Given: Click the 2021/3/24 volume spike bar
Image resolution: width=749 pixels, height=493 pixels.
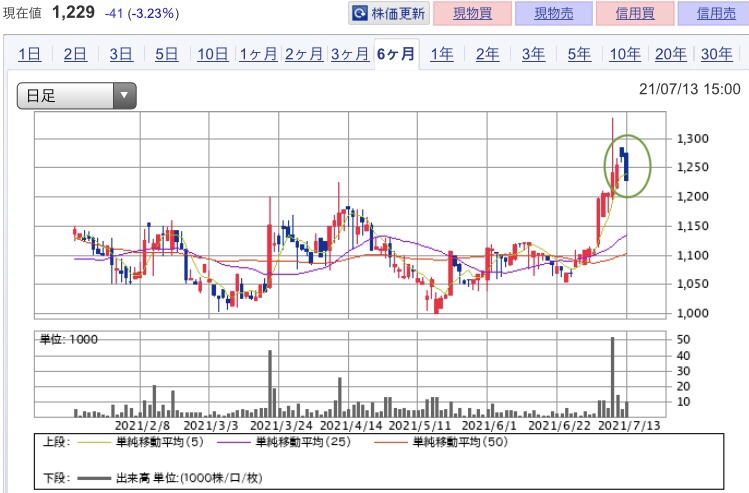Looking at the screenshot, I should [x=270, y=384].
